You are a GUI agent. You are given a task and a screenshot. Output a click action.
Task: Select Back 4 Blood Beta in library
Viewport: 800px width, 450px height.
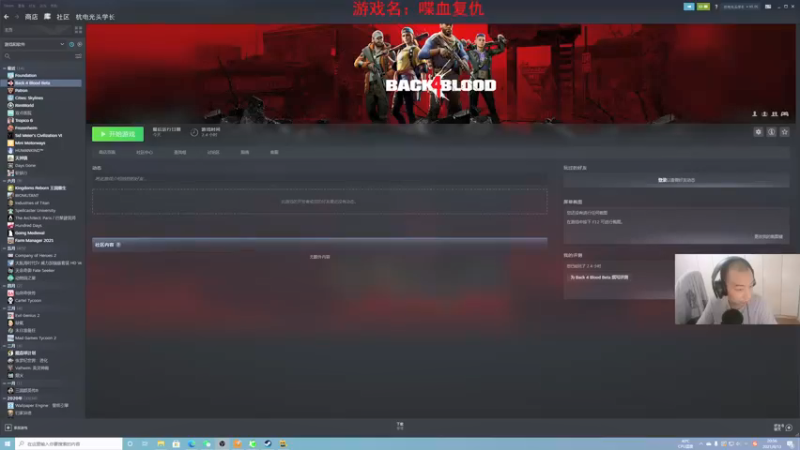pos(43,83)
